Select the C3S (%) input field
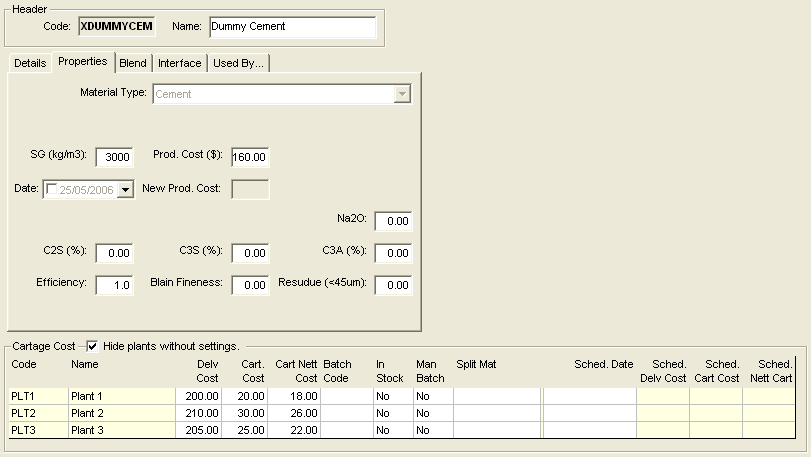This screenshot has height=457, width=811. [x=250, y=253]
